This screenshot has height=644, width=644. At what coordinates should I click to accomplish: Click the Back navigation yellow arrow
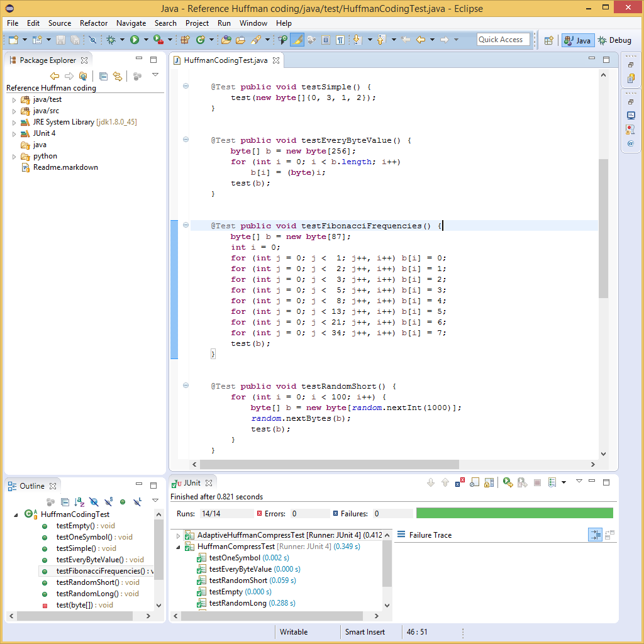(x=421, y=40)
